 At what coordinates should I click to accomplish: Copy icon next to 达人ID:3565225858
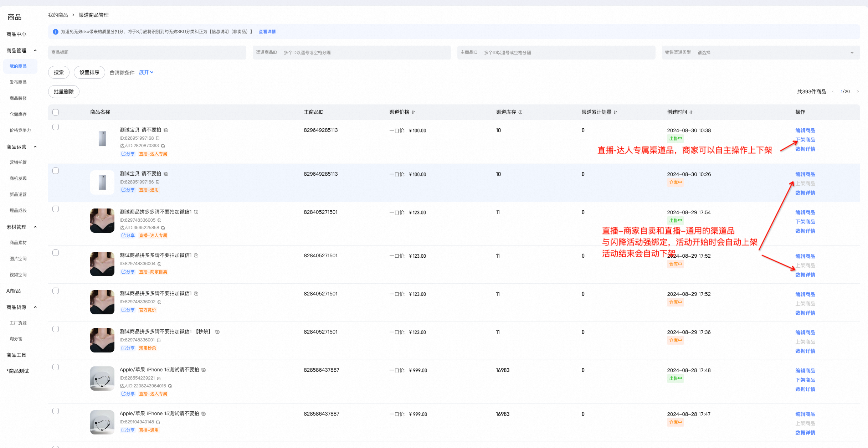[163, 228]
